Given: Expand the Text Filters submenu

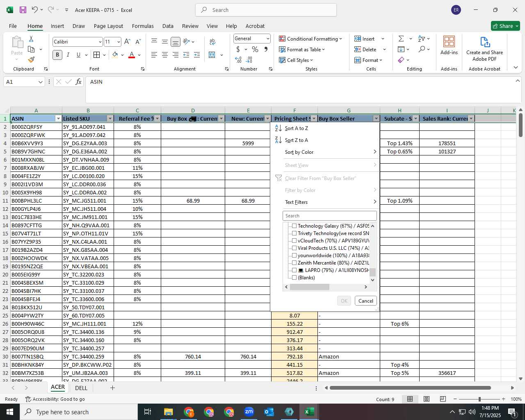Looking at the screenshot, I should click(325, 202).
